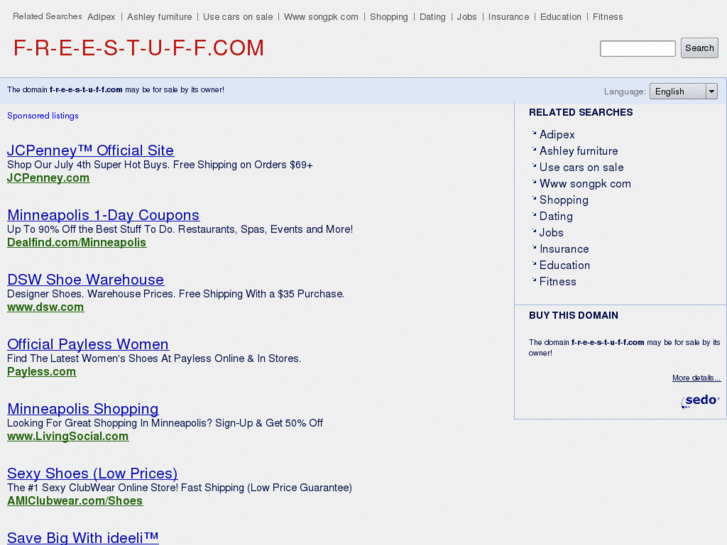Select Shopping in top bar
The image size is (727, 545).
[x=389, y=17]
